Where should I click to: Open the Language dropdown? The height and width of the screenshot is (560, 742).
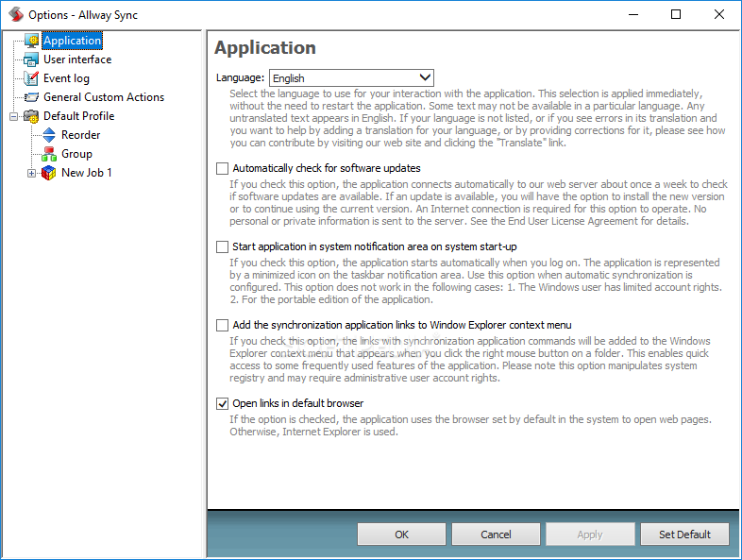(351, 78)
